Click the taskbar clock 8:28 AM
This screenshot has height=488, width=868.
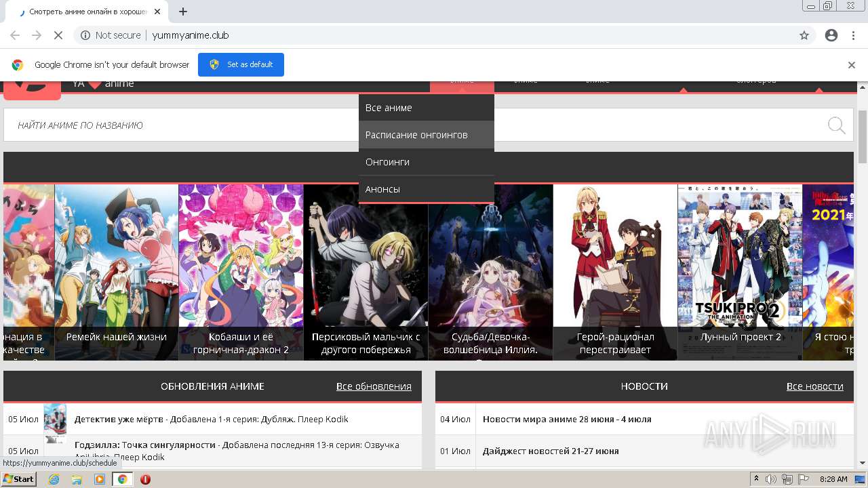[833, 479]
